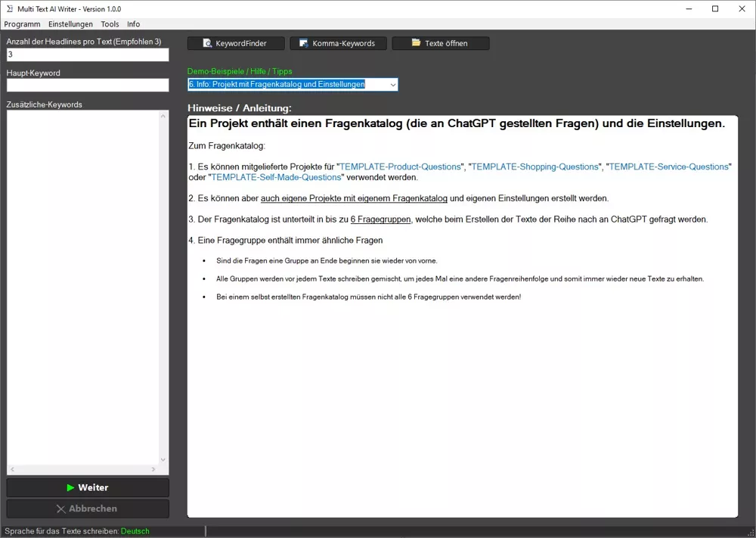Click the Komma-Keywords button

pos(338,43)
